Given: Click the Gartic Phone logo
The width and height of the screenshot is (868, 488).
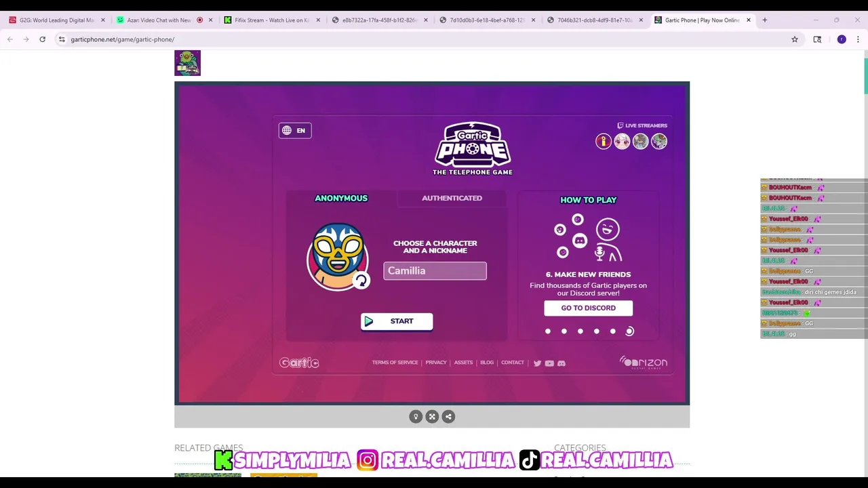Looking at the screenshot, I should (x=473, y=148).
